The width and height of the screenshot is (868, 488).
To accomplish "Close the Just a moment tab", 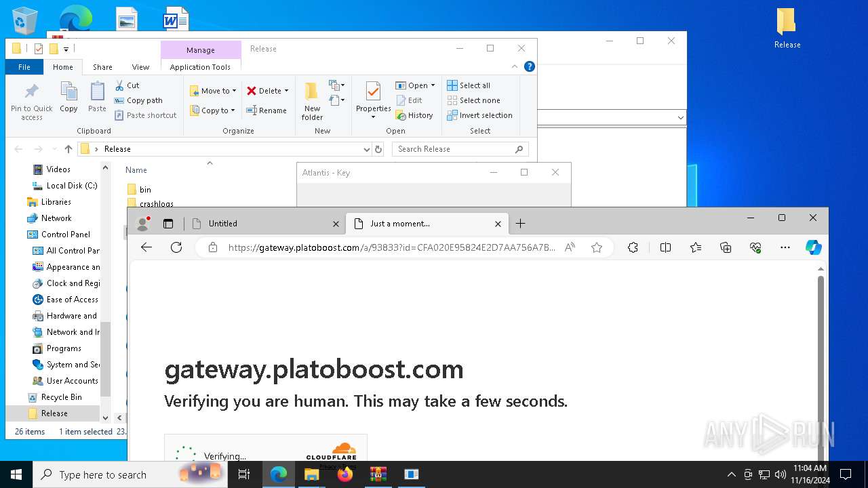I will tap(498, 224).
